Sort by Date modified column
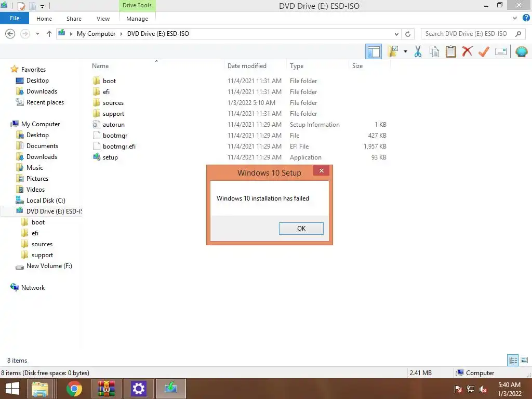Screen dimensions: 532x399 (247, 66)
